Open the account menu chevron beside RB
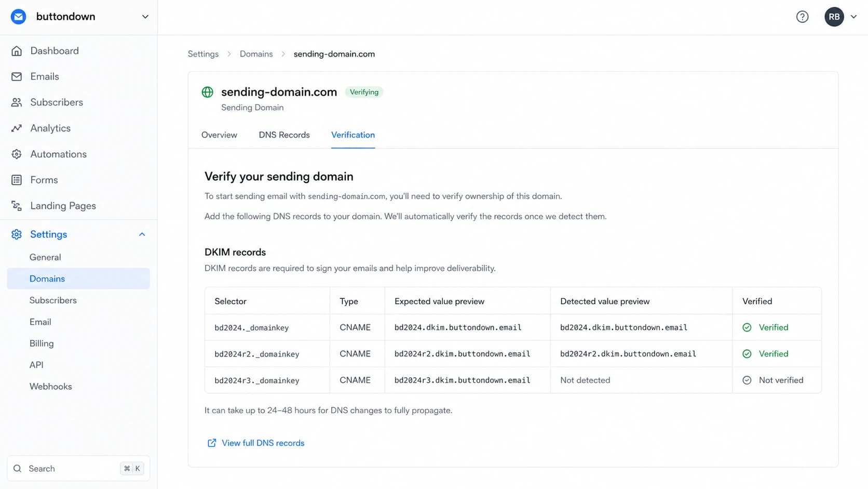The height and width of the screenshot is (489, 868). [853, 17]
